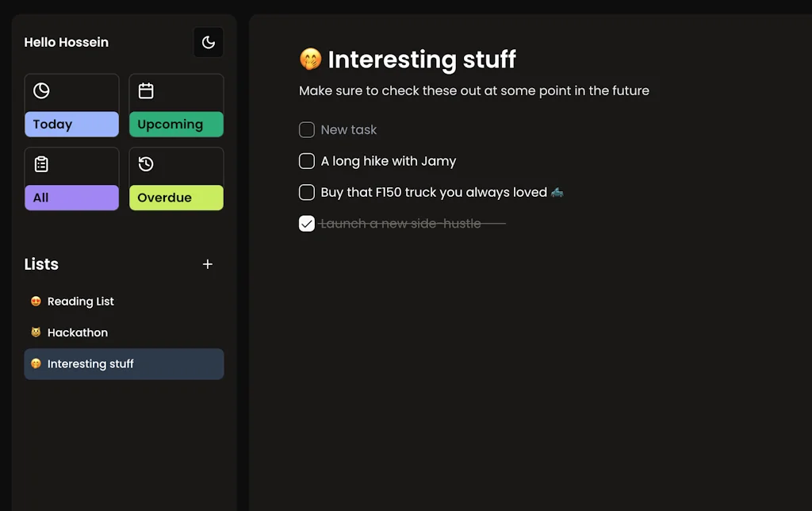Switch to the Hackathon list
This screenshot has height=511, width=812.
pos(77,332)
